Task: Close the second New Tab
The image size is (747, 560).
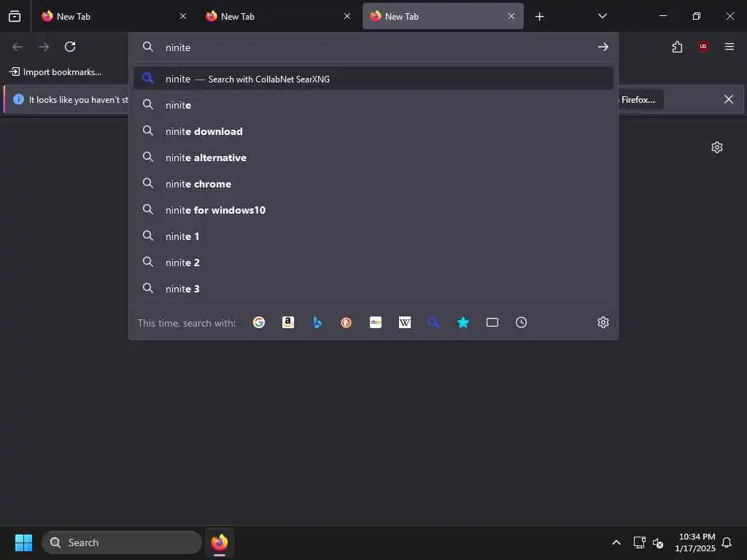Action: [x=347, y=16]
